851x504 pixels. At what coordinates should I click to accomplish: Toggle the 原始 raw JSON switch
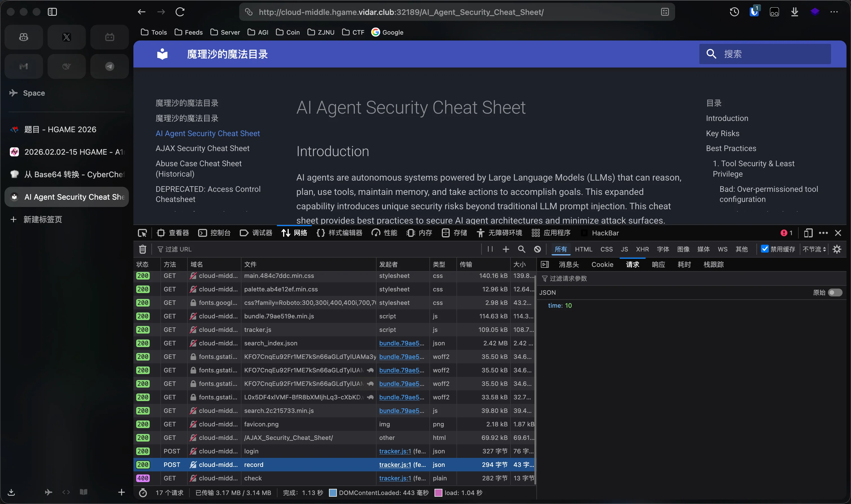(x=835, y=292)
